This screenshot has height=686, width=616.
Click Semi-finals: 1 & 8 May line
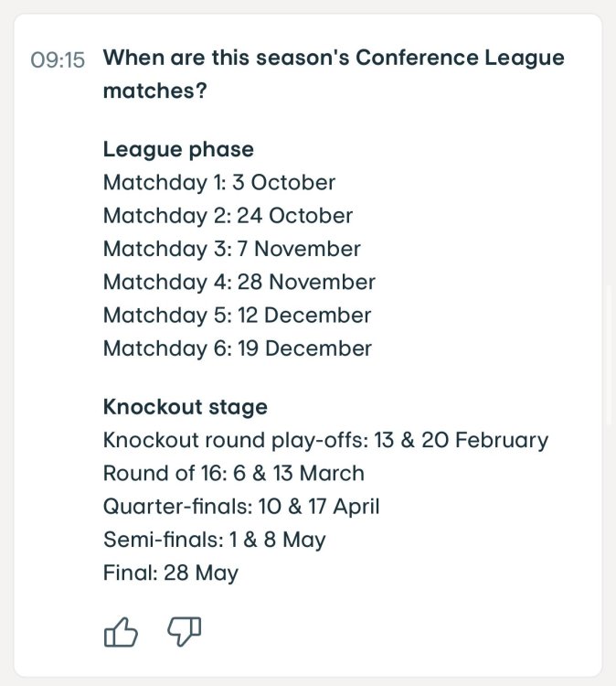(214, 540)
